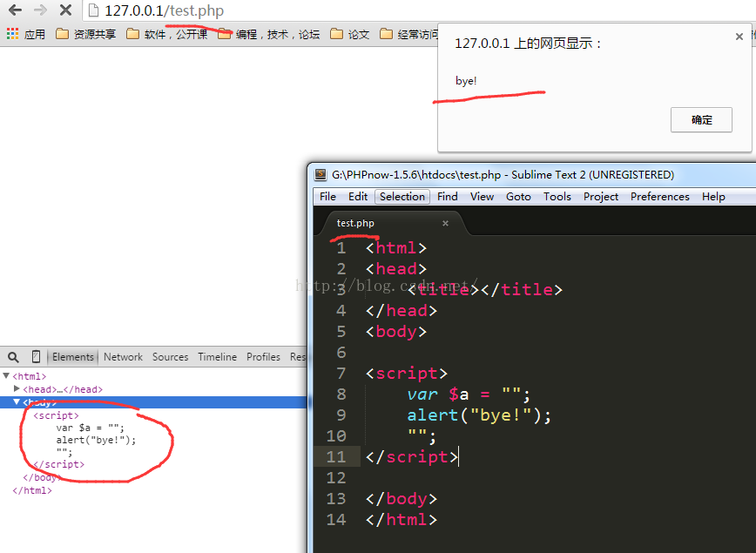Click the <body> tag on line 5
Image resolution: width=756 pixels, height=553 pixels.
[396, 332]
